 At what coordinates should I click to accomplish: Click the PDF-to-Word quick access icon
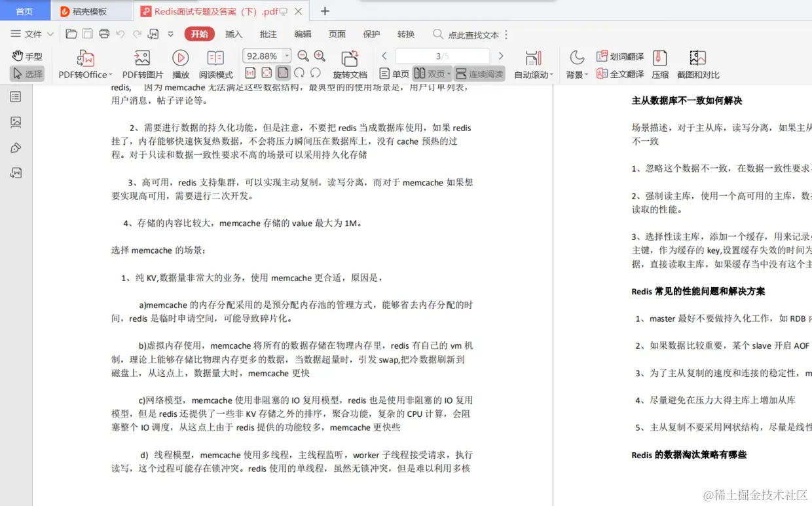pyautogui.click(x=153, y=34)
